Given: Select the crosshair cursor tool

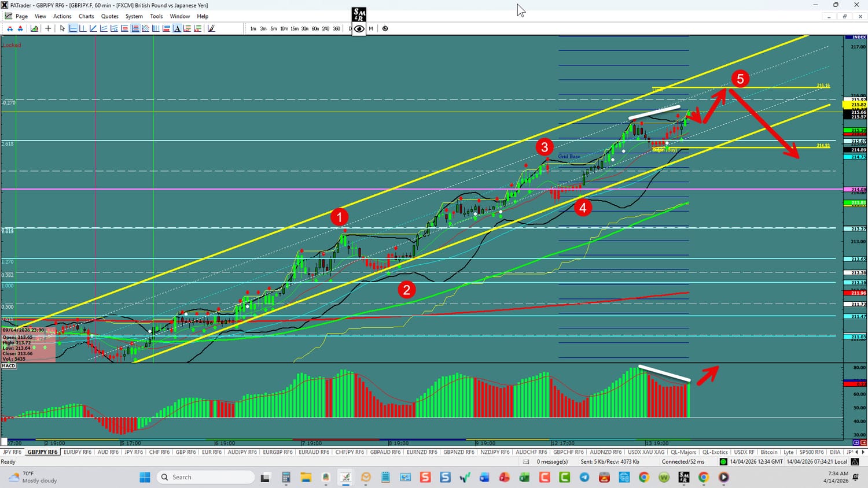Looking at the screenshot, I should click(x=48, y=28).
